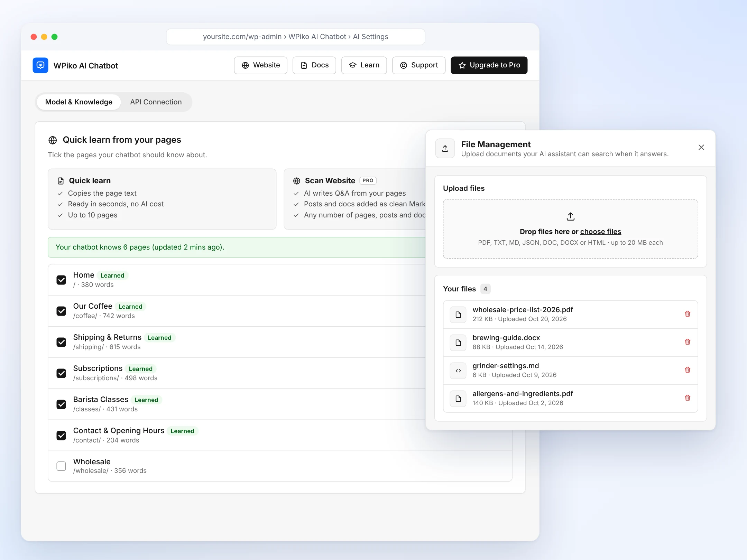Click the '/wholesale/ · 356 words' text
The height and width of the screenshot is (560, 747).
coord(110,471)
